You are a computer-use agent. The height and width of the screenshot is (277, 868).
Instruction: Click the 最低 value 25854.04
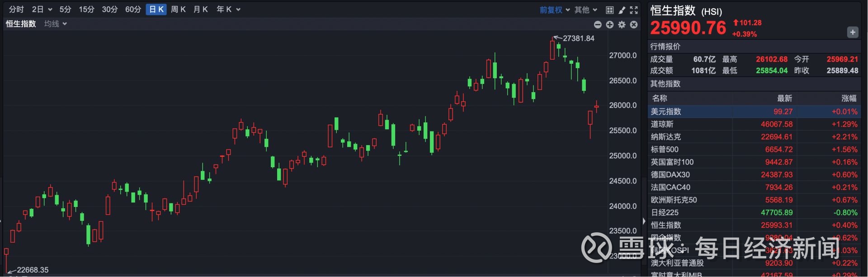click(x=772, y=70)
